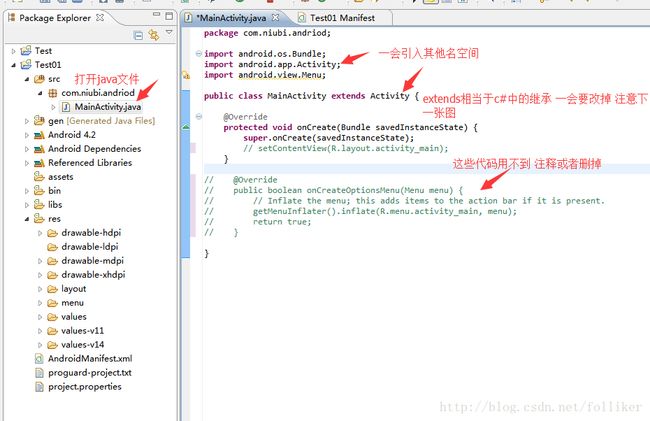Click the commented 'return true;' line
This screenshot has height=421, width=650.
tap(282, 222)
